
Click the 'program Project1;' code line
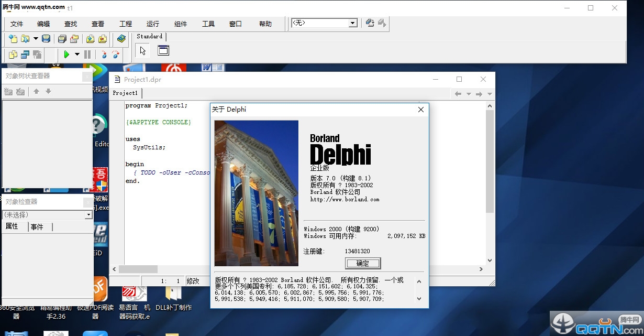157,105
